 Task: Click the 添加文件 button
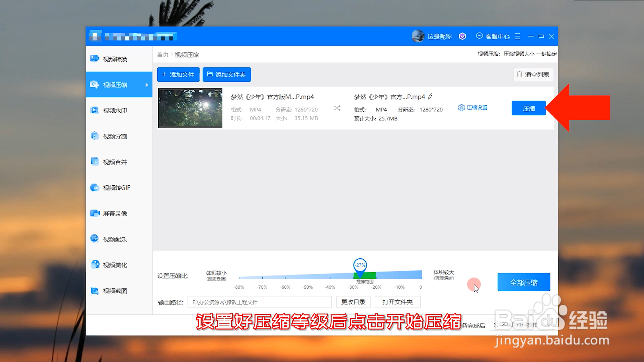click(178, 74)
